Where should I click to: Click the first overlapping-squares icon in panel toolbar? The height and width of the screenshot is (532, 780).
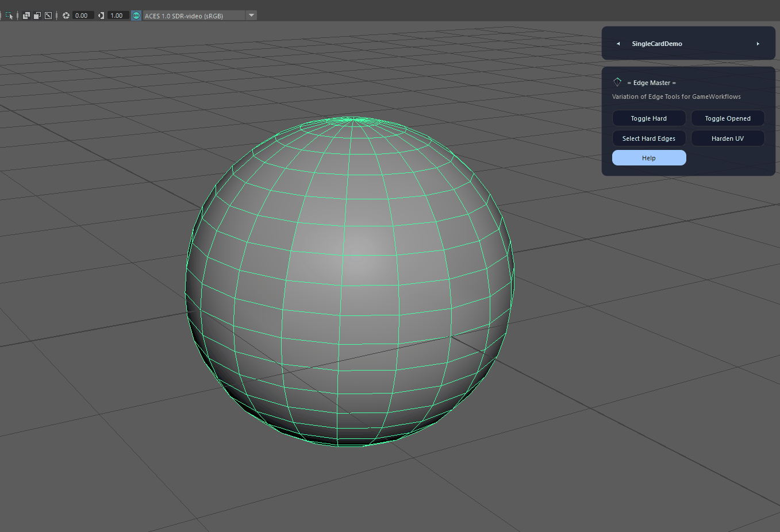coord(26,16)
